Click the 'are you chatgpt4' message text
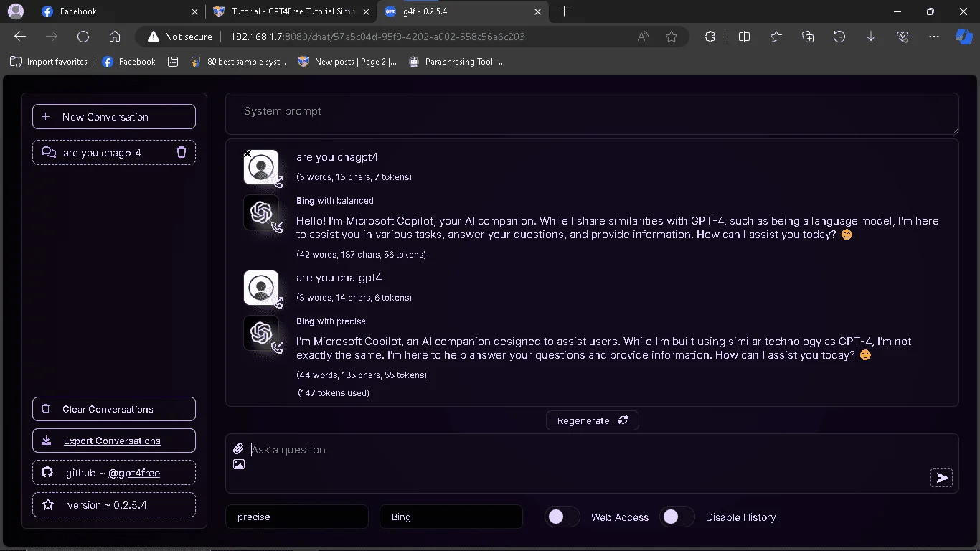The image size is (980, 551). (x=339, y=278)
